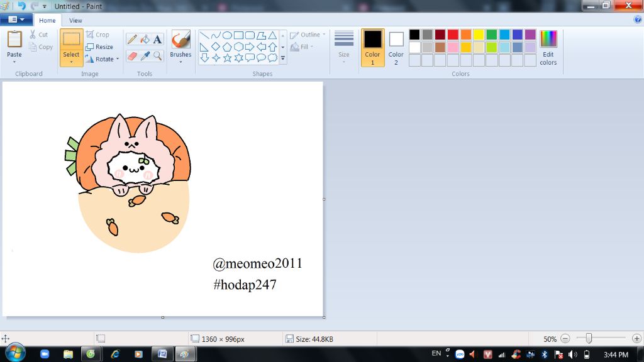The width and height of the screenshot is (644, 362).
Task: Choose the Down arrow shape
Action: click(204, 58)
